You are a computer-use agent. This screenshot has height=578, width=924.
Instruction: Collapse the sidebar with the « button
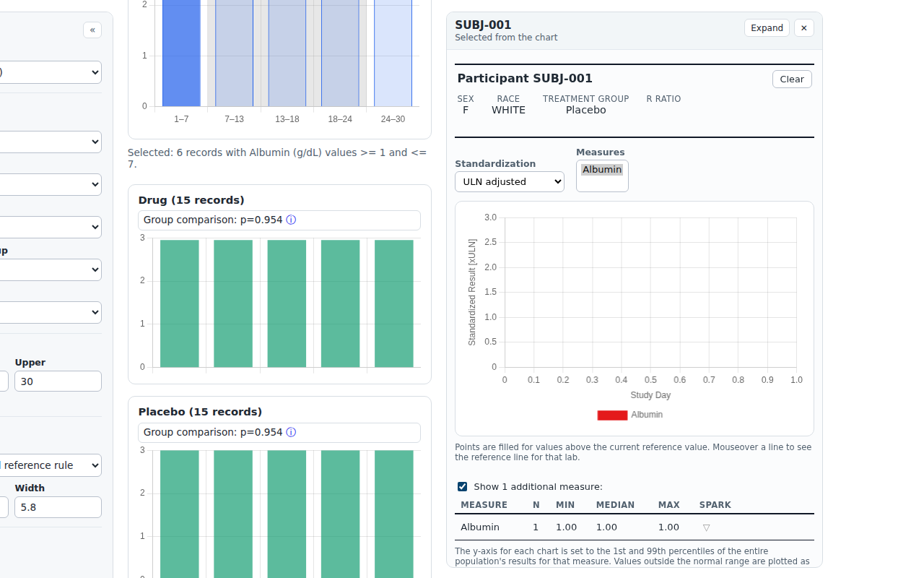tap(92, 30)
